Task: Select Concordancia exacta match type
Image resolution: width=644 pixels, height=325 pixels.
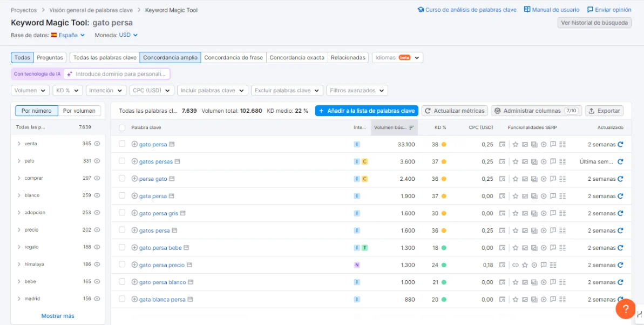Action: 296,58
